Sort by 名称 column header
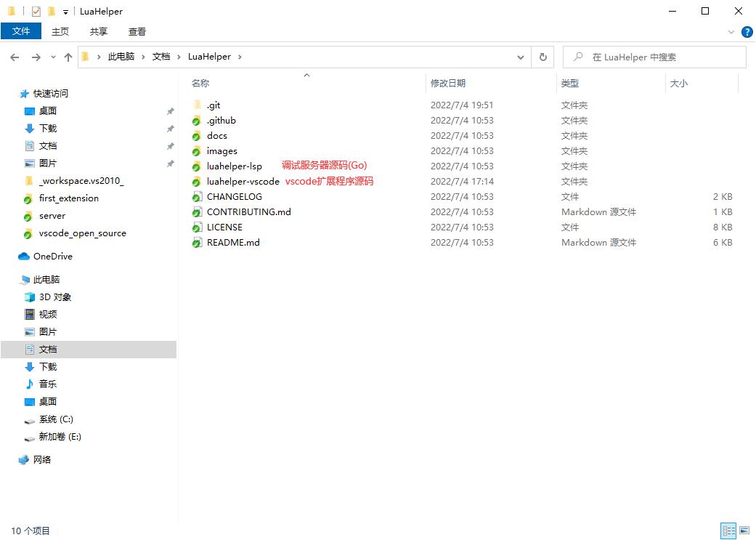Viewport: 756px width, 540px height. click(200, 83)
